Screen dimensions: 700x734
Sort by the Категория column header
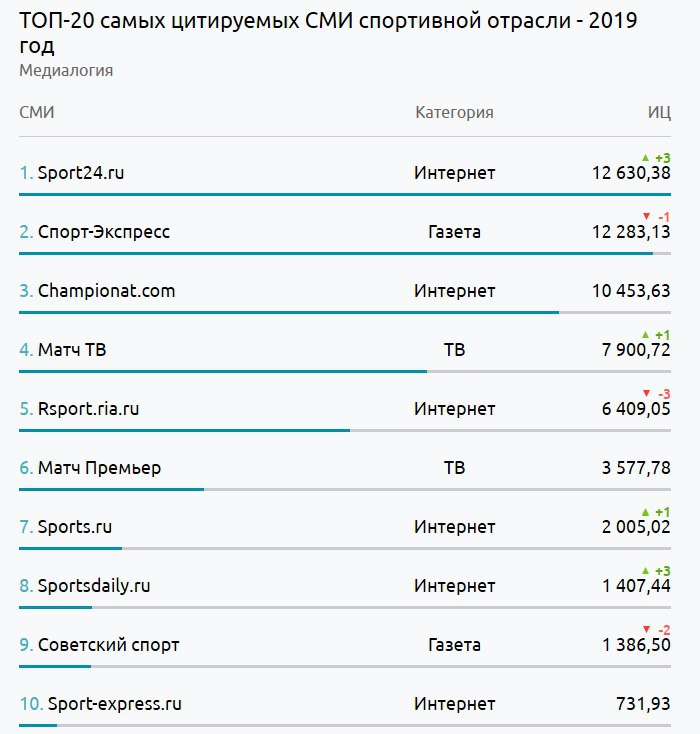coord(454,112)
